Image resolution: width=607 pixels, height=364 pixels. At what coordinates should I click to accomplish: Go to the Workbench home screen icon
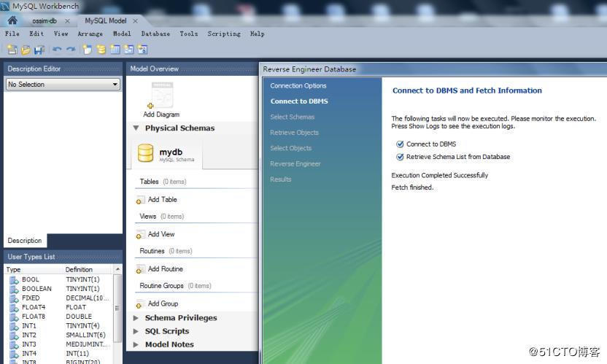[12, 20]
